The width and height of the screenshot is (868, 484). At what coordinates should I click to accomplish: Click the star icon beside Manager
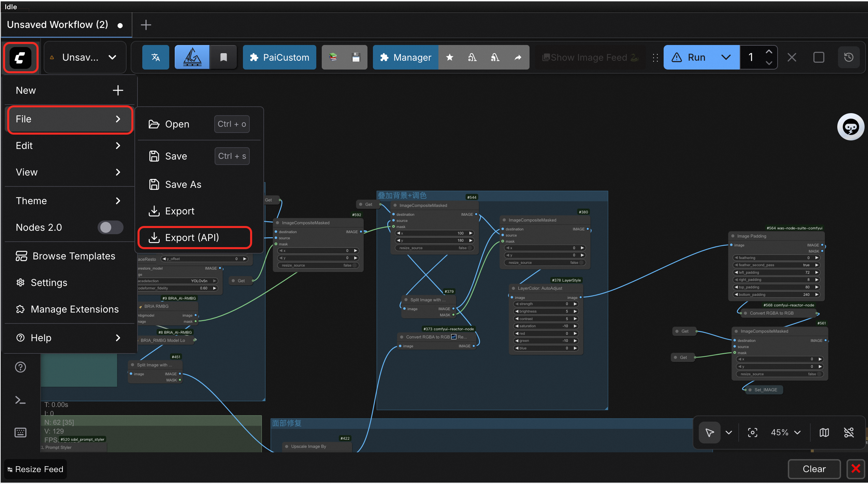[450, 58]
